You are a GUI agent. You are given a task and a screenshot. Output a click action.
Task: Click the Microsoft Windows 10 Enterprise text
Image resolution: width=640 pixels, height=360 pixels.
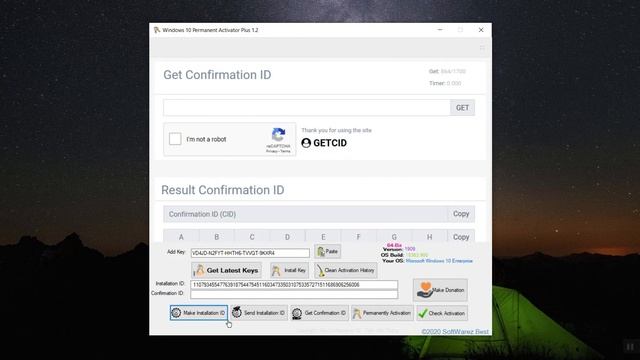(439, 261)
